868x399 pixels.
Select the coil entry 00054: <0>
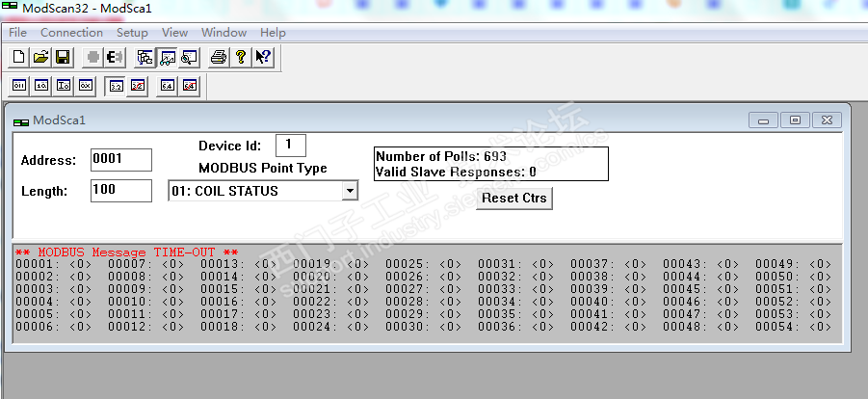click(x=793, y=327)
